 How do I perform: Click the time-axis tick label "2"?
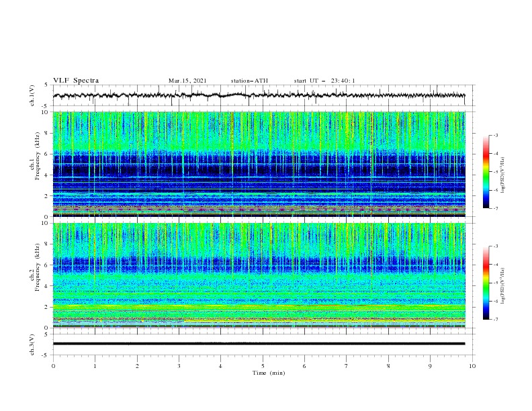click(137, 366)
